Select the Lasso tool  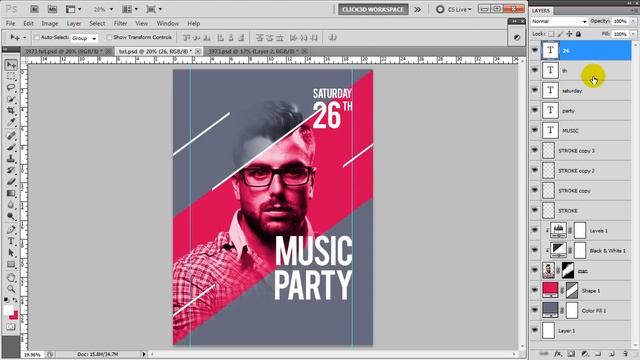[11, 88]
